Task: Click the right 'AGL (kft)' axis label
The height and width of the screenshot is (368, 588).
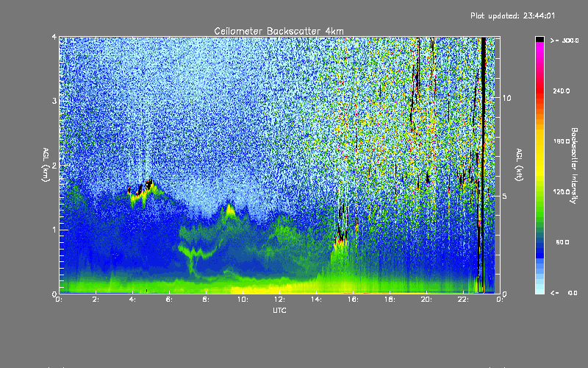Action: tap(520, 165)
